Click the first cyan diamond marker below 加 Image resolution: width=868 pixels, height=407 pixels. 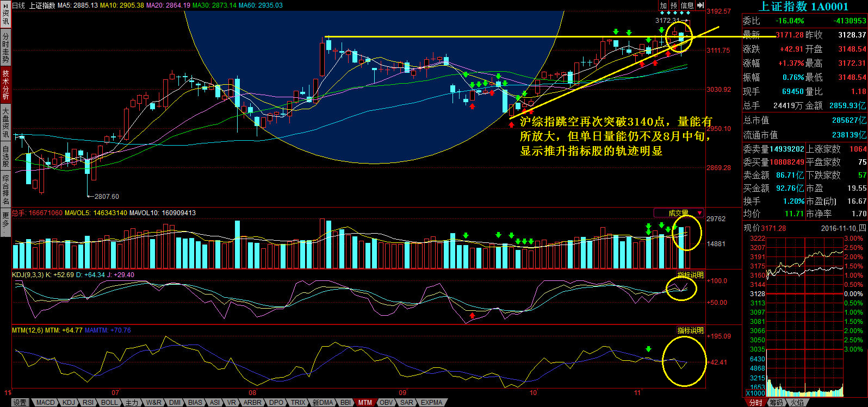click(662, 12)
